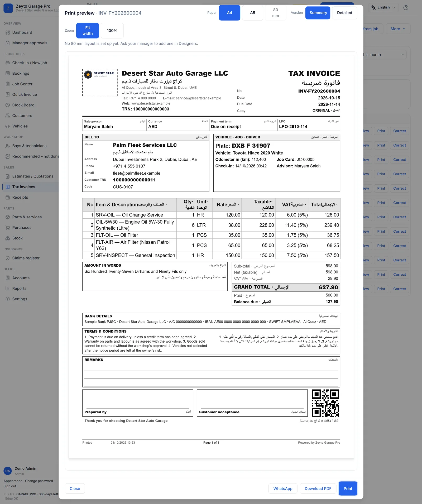Select 80 mm paper size
Image resolution: width=422 pixels, height=504 pixels.
click(276, 13)
